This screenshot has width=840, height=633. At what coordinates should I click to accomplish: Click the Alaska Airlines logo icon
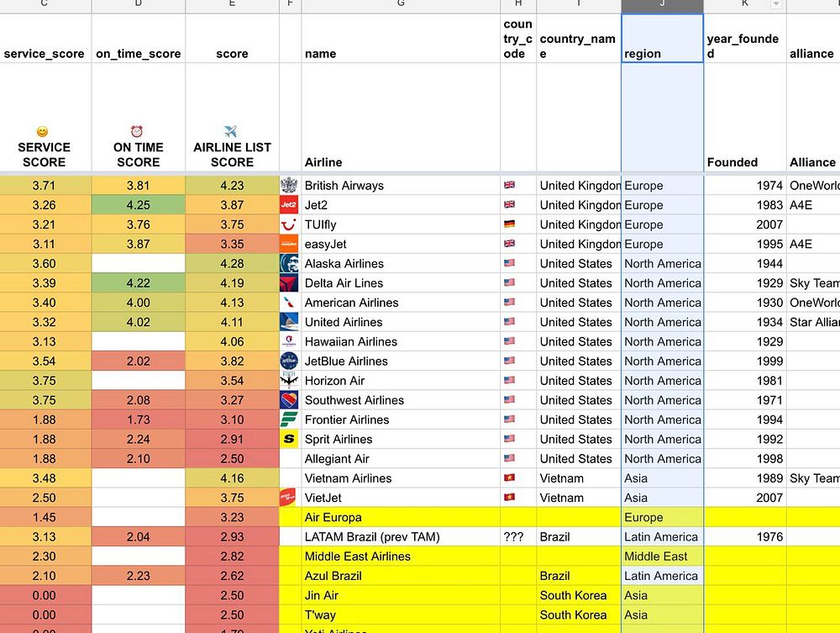(x=289, y=264)
